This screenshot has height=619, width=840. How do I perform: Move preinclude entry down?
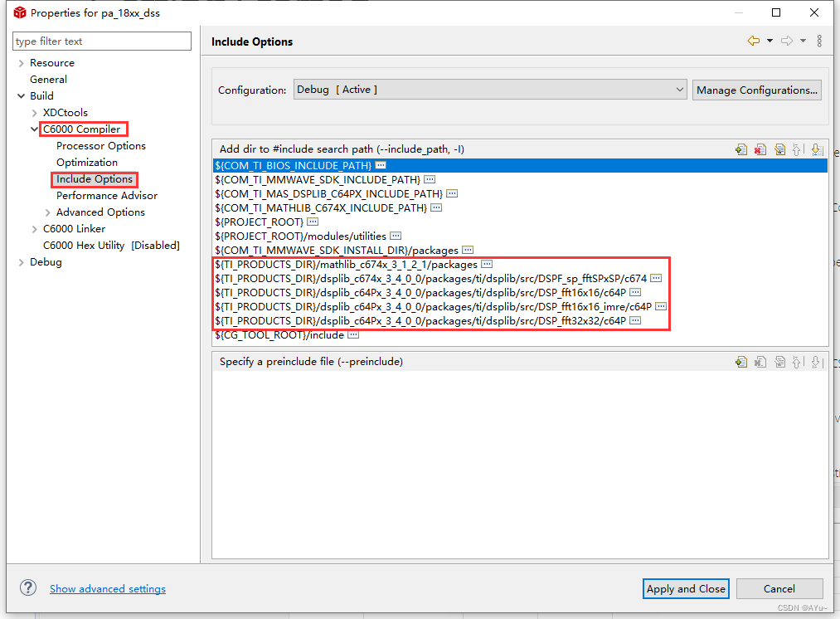(x=817, y=363)
